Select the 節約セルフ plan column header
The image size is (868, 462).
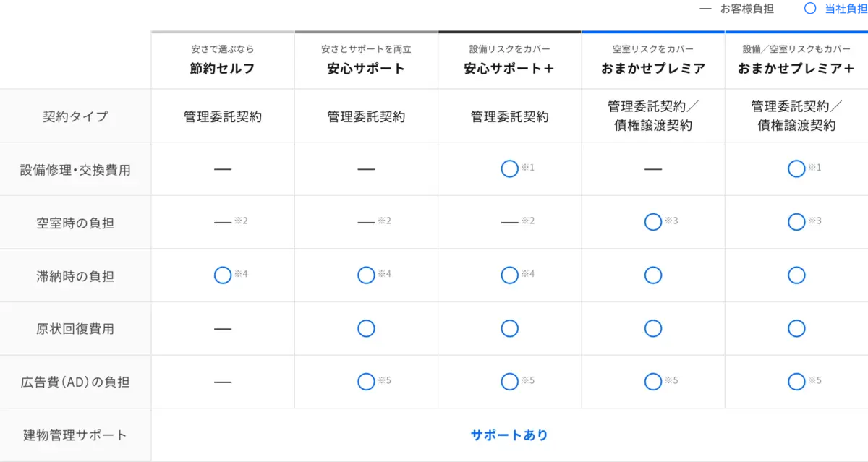pos(223,69)
